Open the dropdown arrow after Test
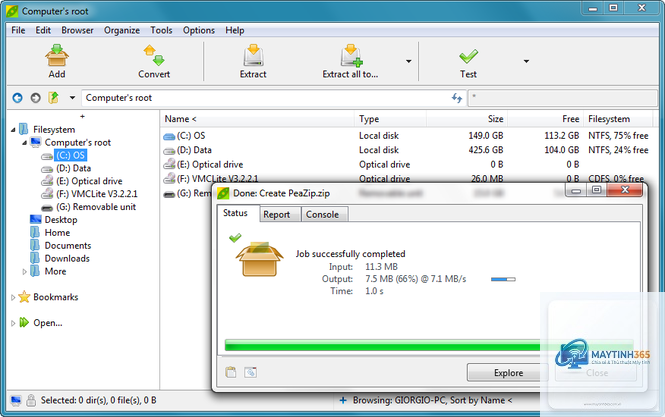Viewport: 665px width, 417px height. (526, 62)
